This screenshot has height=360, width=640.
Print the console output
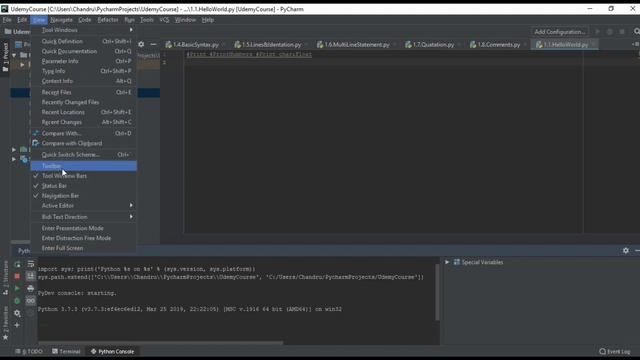pos(31,289)
